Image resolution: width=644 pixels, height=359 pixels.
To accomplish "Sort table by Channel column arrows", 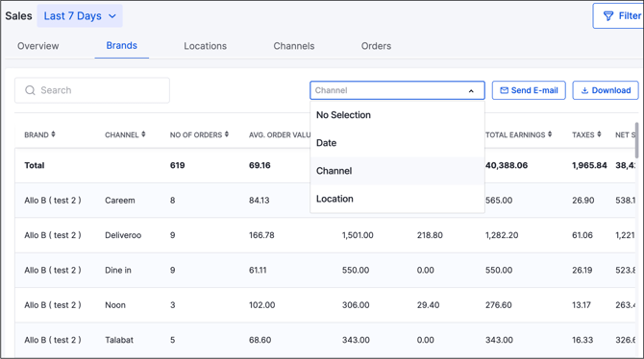I will tap(143, 134).
